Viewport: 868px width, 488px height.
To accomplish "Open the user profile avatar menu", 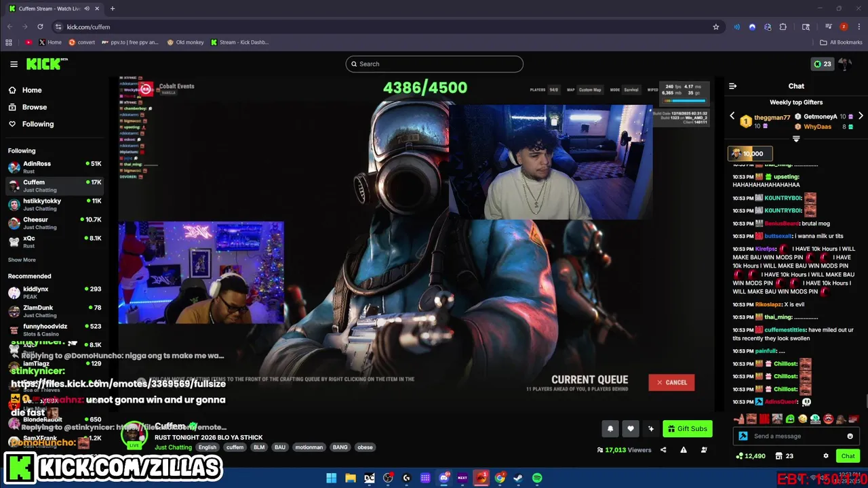I will (x=845, y=64).
